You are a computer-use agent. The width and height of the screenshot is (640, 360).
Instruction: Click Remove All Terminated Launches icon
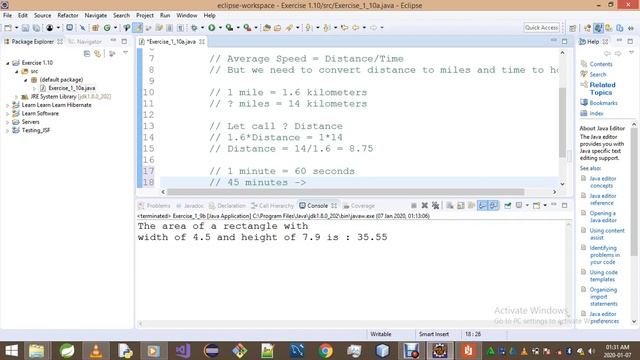(x=436, y=205)
